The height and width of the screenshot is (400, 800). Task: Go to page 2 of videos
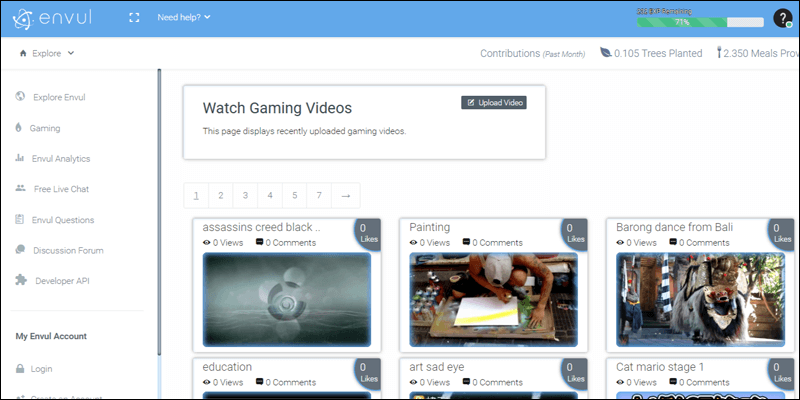coord(221,195)
